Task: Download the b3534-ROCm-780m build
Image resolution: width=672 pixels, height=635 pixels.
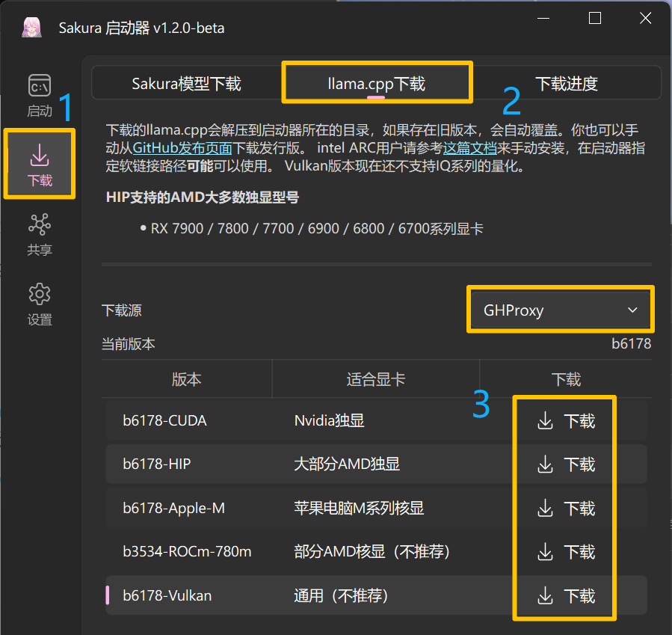Action: (x=566, y=552)
